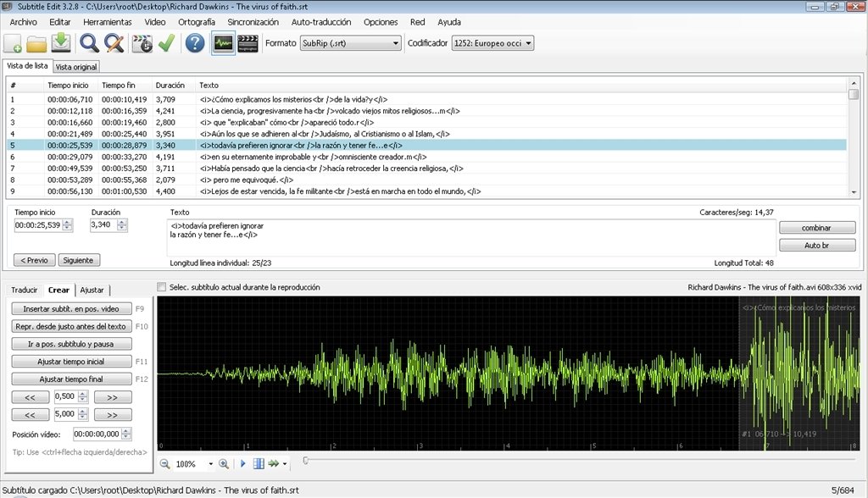The height and width of the screenshot is (498, 868).
Task: Open the Replace tool icon
Action: click(x=114, y=43)
